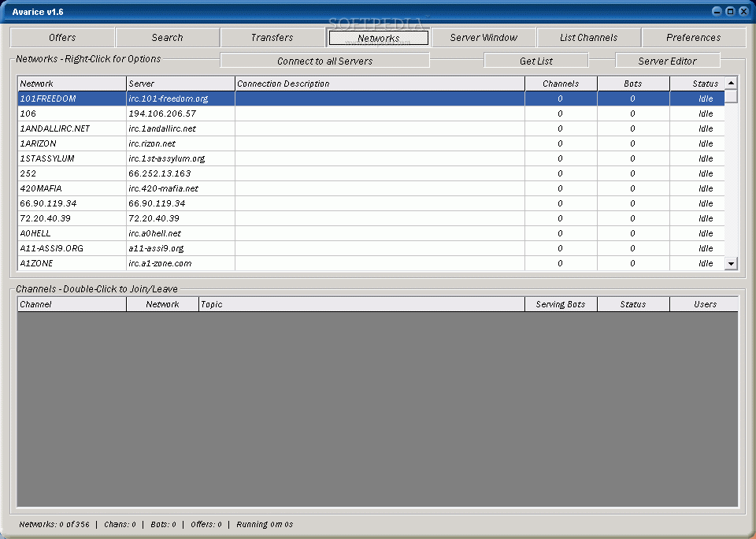
Task: Click the Channel column header
Action: (x=72, y=304)
